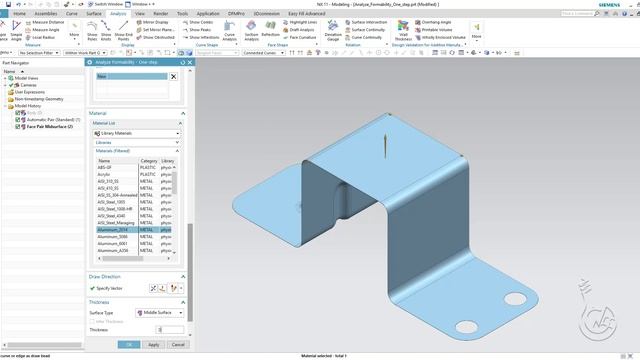The image size is (640, 360).
Task: Click the Thickness input field
Action: (x=170, y=329)
